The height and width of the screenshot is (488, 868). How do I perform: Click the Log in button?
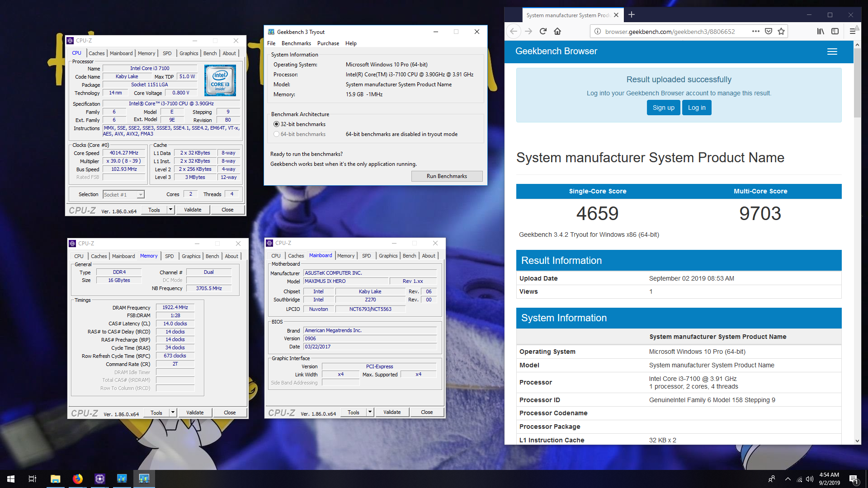point(697,108)
